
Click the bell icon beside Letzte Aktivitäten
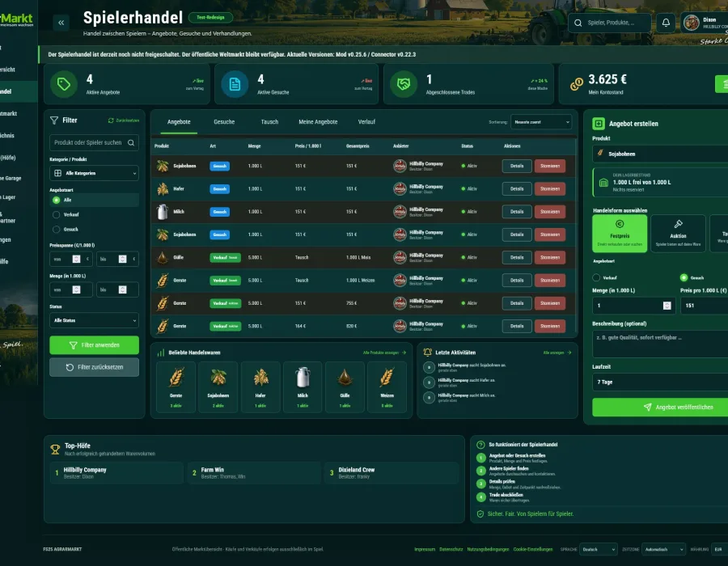[428, 353]
